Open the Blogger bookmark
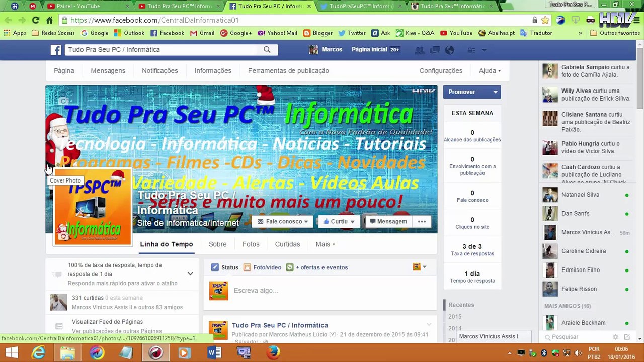 coord(318,33)
